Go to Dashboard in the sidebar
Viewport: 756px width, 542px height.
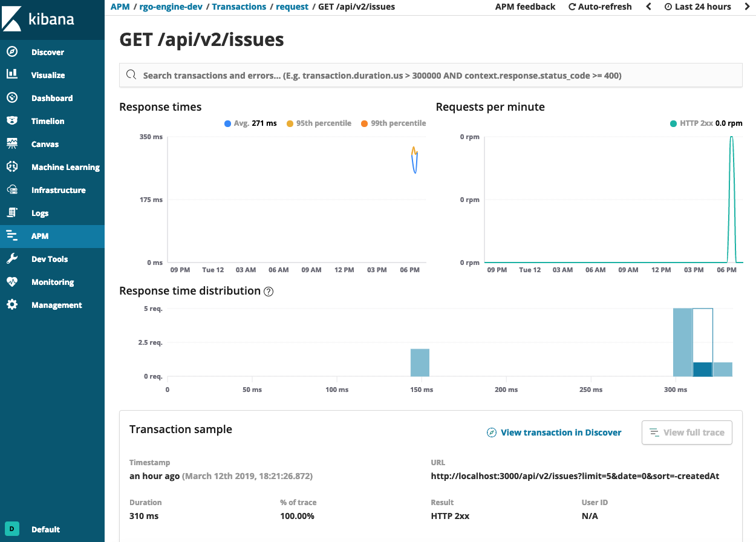click(52, 98)
